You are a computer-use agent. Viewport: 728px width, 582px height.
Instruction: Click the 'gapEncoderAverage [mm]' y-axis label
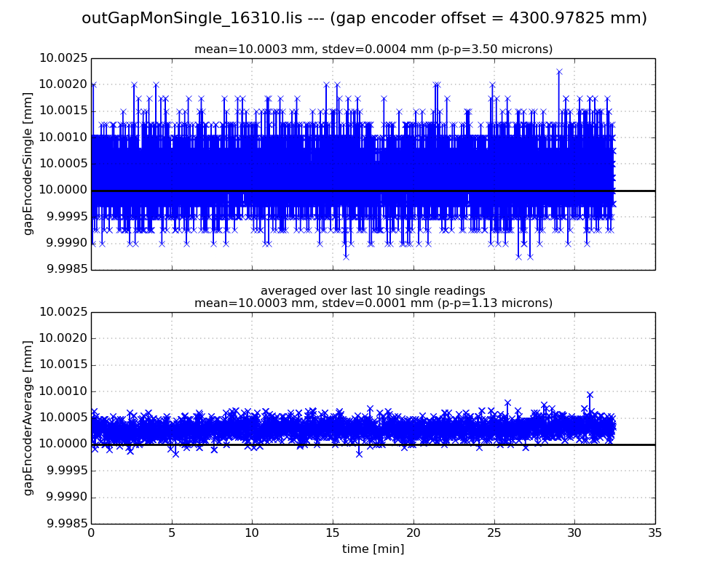point(28,418)
